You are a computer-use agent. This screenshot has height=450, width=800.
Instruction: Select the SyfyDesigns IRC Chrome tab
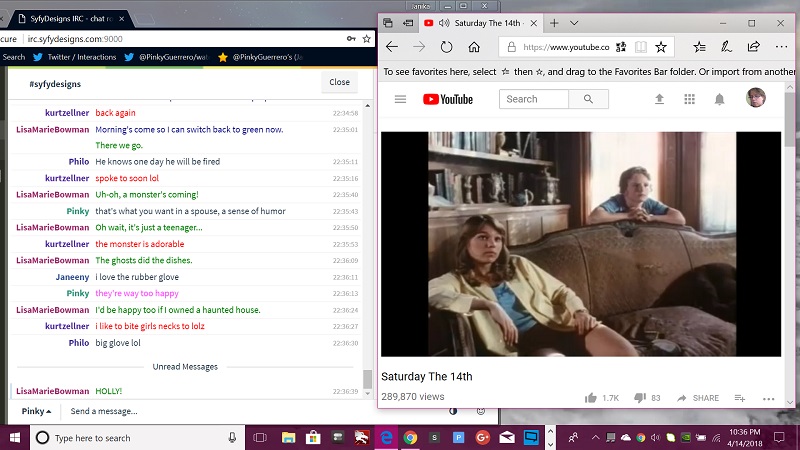[70, 18]
